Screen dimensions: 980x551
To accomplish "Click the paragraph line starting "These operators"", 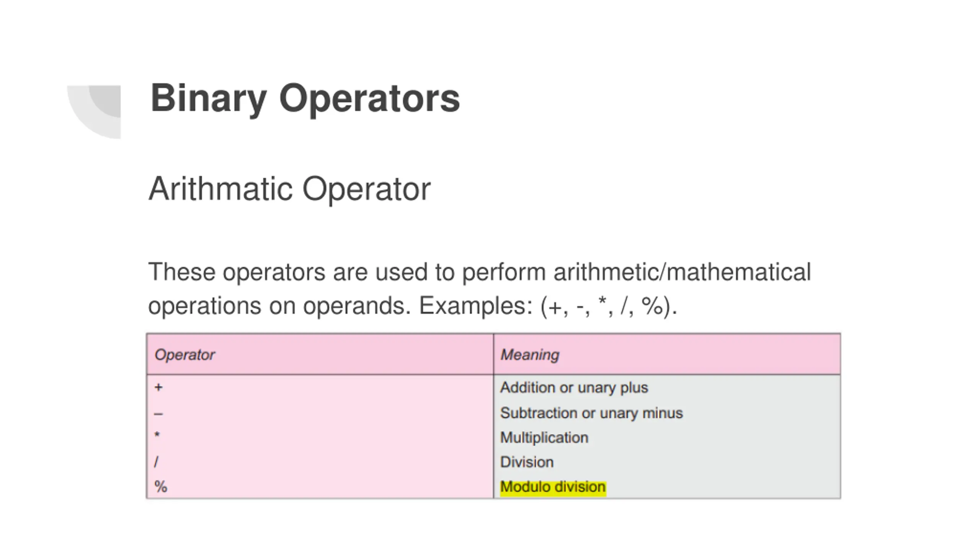I will click(x=479, y=272).
